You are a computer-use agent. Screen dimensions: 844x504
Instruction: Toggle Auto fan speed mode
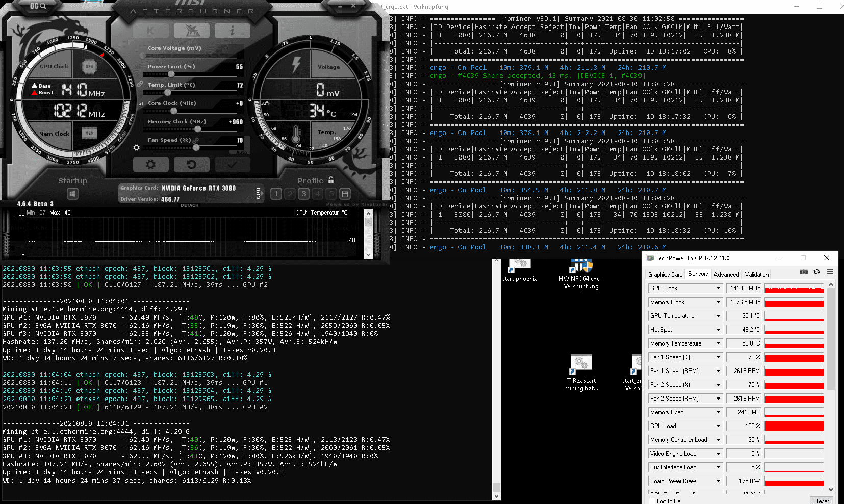click(242, 152)
